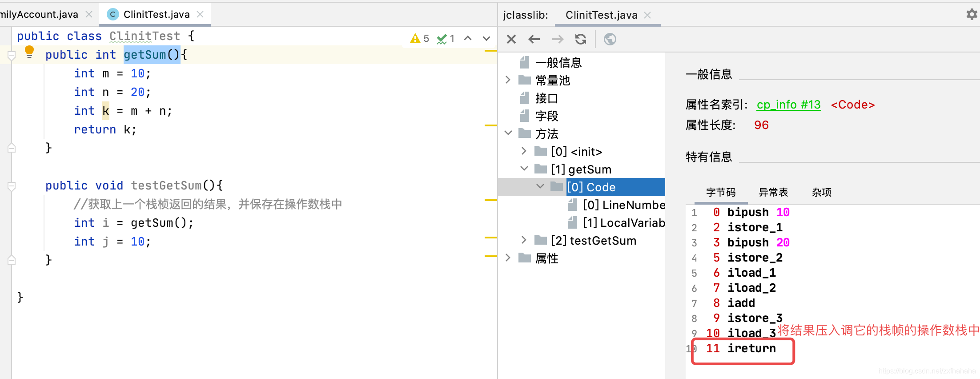Screen dimensions: 980x379
Task: Jump to next highlighted problem arrow
Action: [x=486, y=38]
